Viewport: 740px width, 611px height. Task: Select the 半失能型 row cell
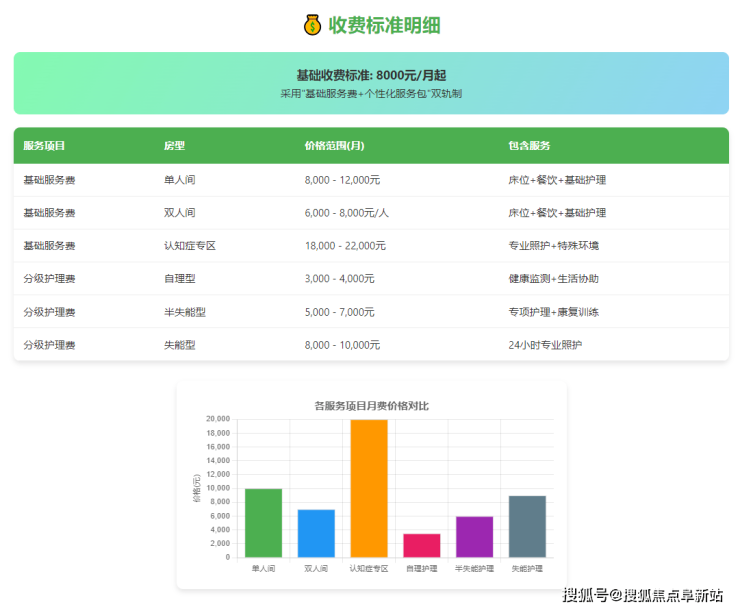tap(184, 312)
